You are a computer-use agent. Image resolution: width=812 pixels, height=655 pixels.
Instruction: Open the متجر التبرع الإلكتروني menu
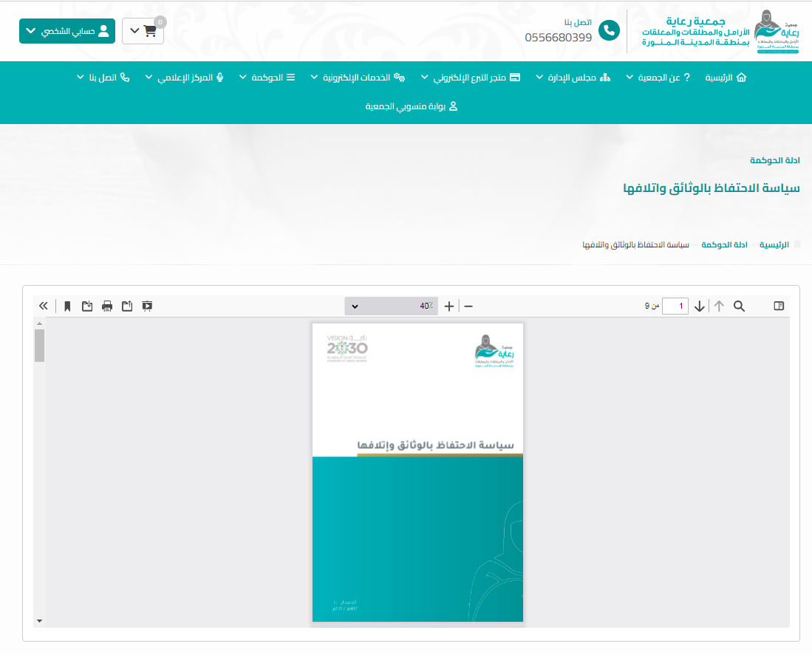coord(470,78)
